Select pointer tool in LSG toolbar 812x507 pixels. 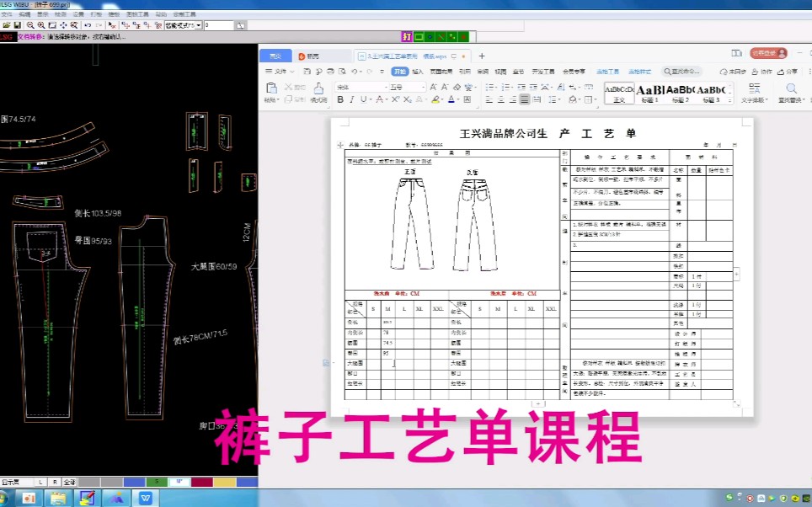[x=112, y=25]
